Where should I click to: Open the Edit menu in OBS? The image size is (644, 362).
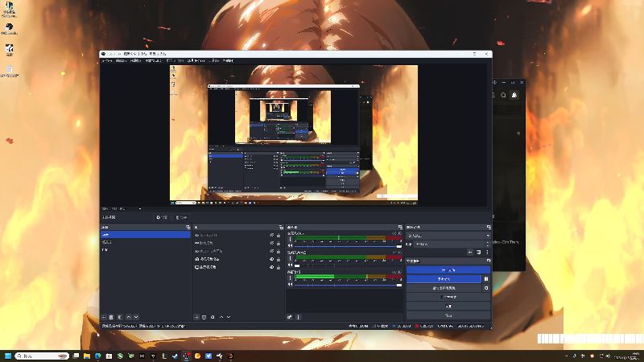[121, 61]
